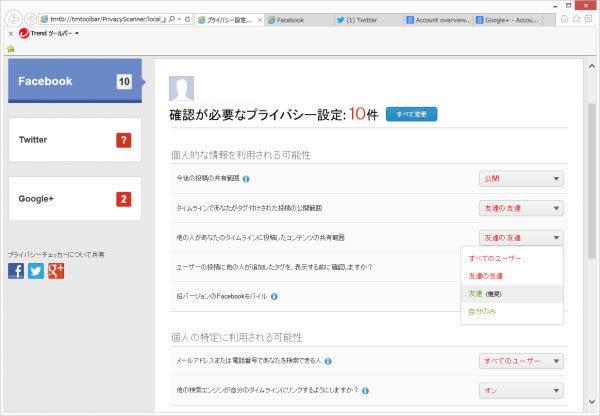Click the page scrollbar up arrow
The height and width of the screenshot is (416, 600).
click(x=592, y=66)
